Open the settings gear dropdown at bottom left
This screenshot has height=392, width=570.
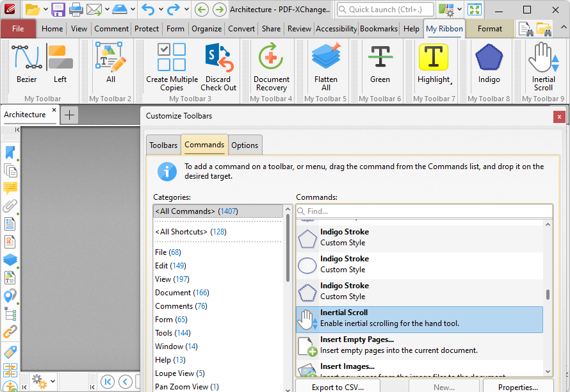(53, 381)
